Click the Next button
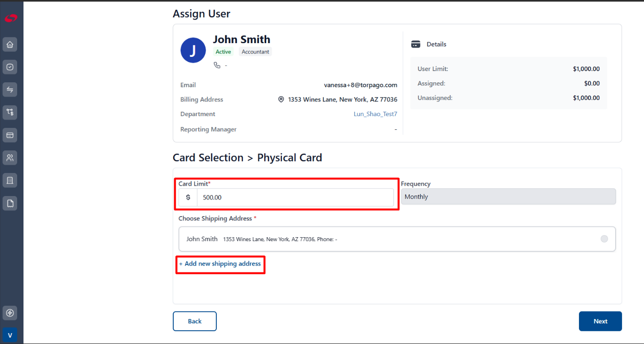This screenshot has height=344, width=644. (x=600, y=321)
